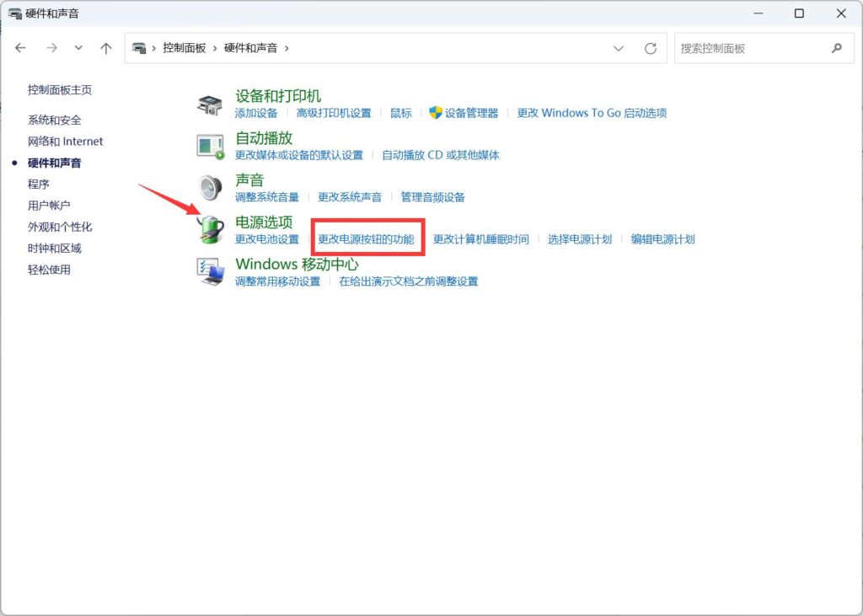This screenshot has height=616, width=863.
Task: Go up one level with up arrow
Action: click(106, 49)
